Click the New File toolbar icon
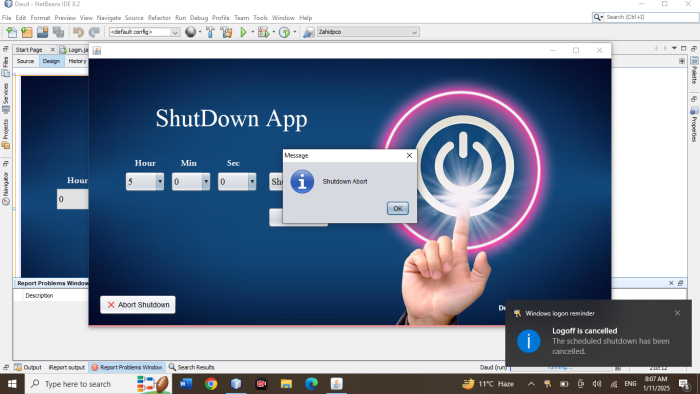The height and width of the screenshot is (394, 700). [12, 32]
